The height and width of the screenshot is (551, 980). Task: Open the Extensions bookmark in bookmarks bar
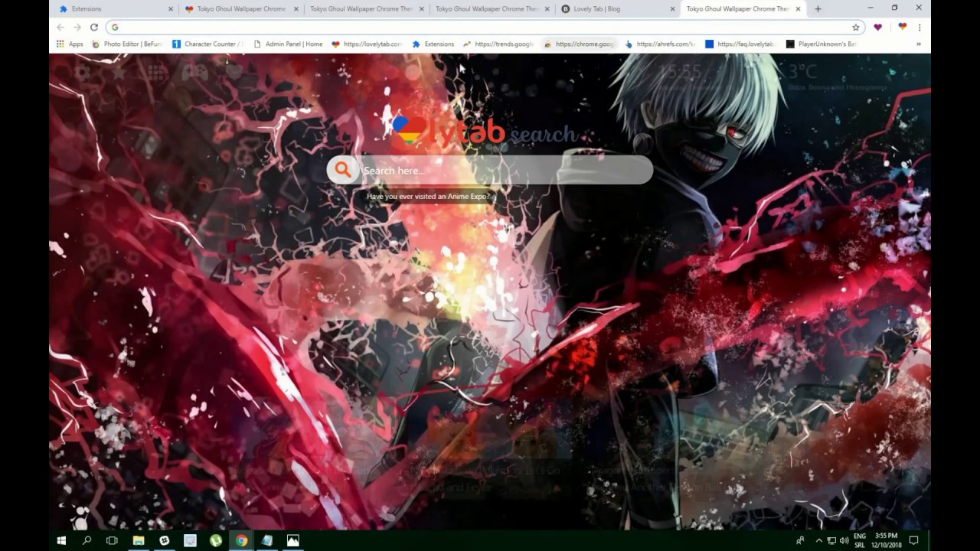[433, 44]
